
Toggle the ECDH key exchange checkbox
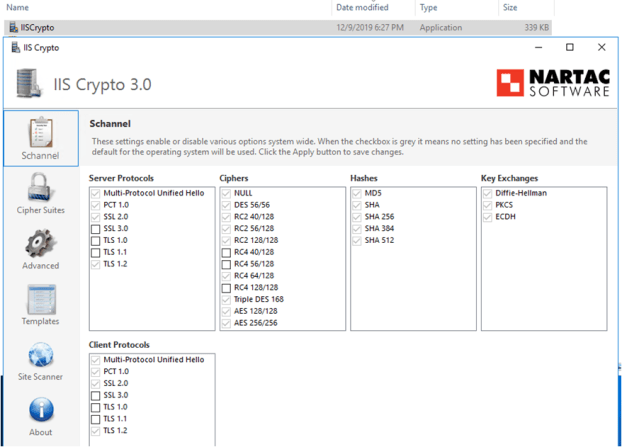[488, 217]
